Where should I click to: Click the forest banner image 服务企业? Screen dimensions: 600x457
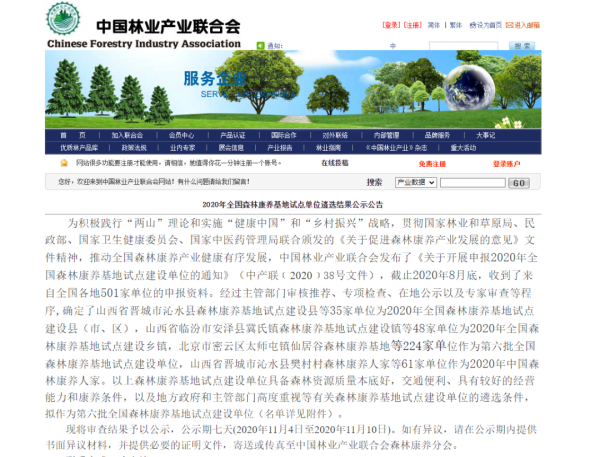(300, 88)
